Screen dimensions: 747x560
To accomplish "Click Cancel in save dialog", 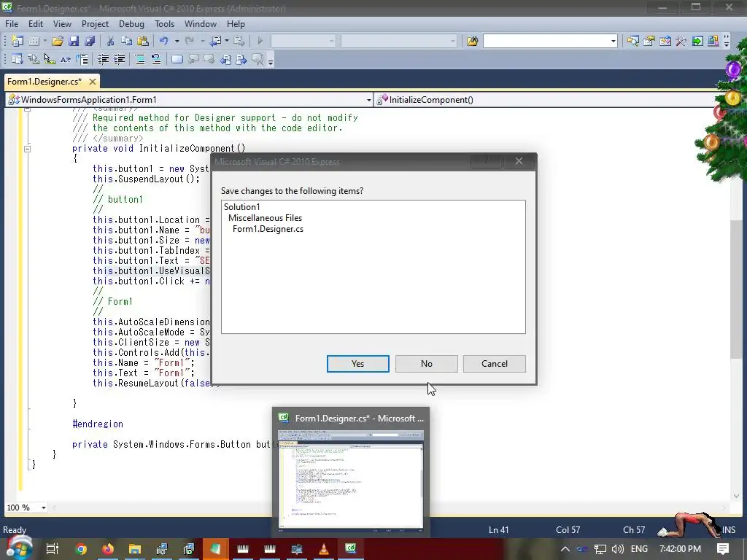I will 495,364.
